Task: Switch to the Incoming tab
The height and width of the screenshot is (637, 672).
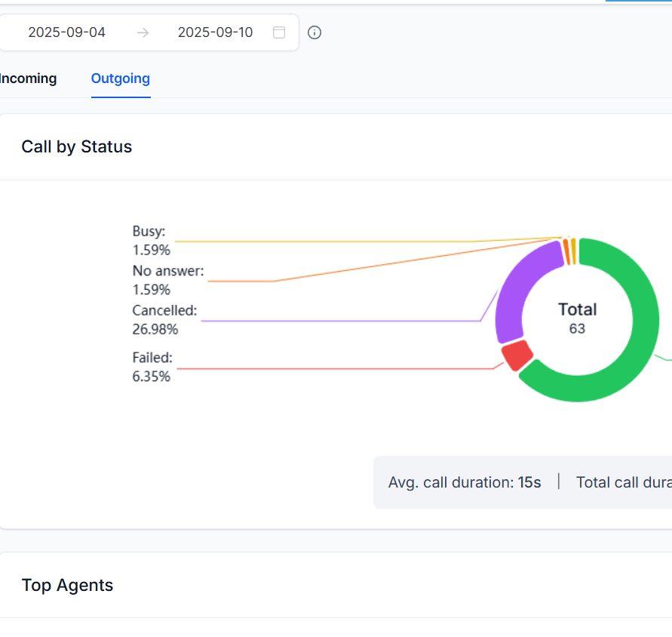Action: pos(28,78)
